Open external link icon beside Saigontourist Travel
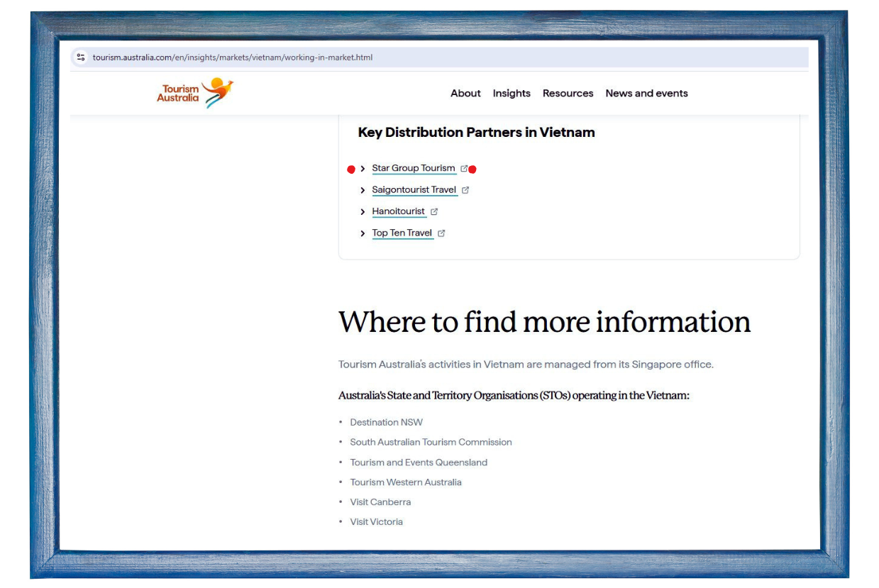Screen dimensions: 879x588 (465, 190)
